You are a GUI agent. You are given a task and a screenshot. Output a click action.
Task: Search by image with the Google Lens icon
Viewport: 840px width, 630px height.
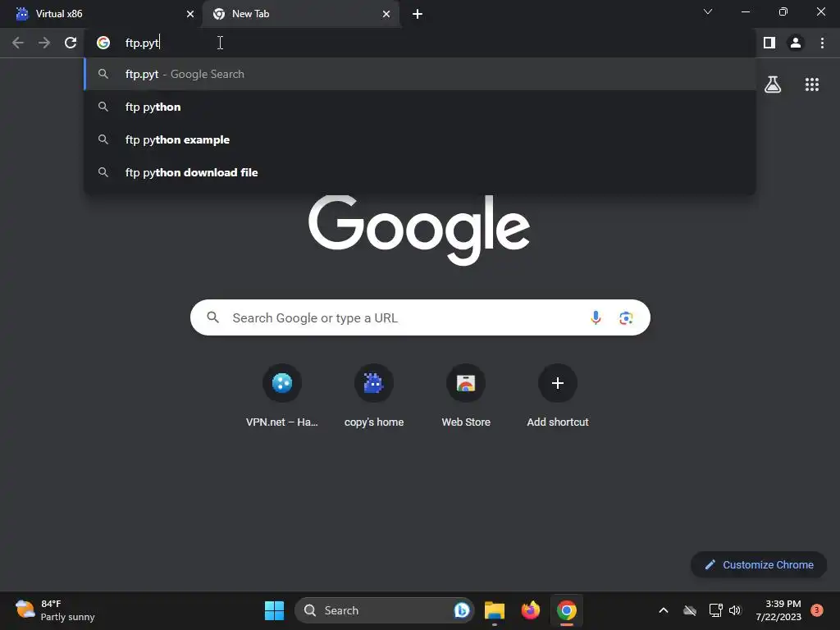pyautogui.click(x=626, y=317)
